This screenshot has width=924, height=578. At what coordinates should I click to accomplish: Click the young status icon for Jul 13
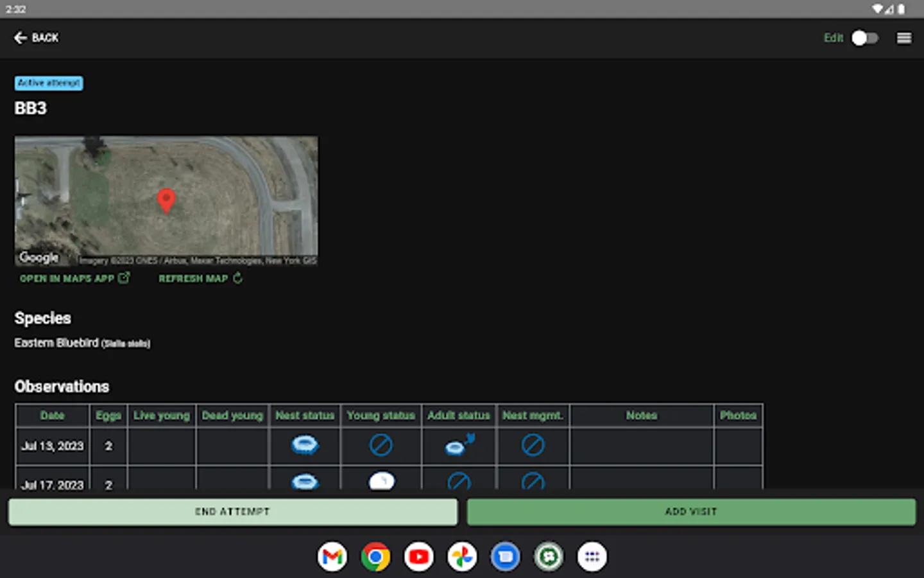click(x=381, y=445)
